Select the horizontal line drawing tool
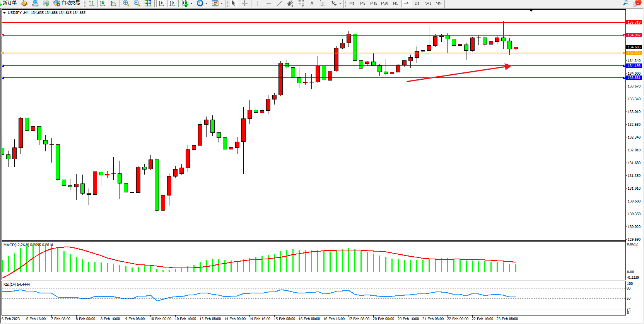Image resolution: width=644 pixels, height=324 pixels. (x=269, y=3)
